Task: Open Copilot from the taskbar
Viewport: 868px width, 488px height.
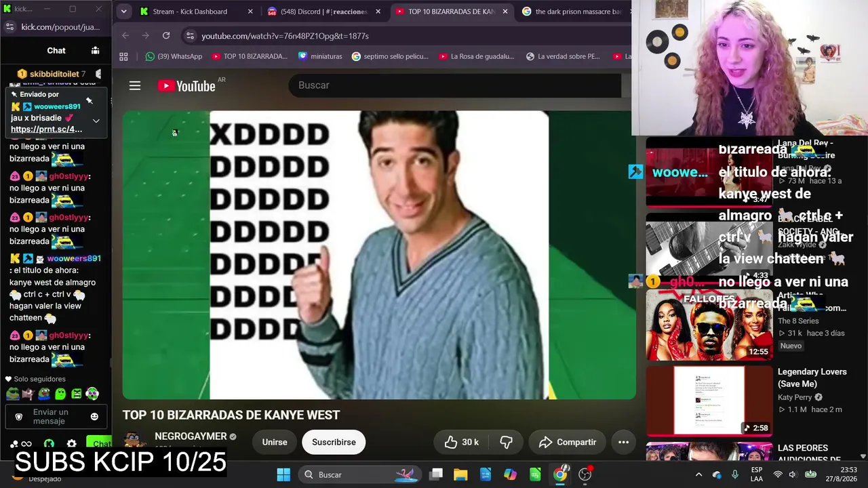Action: point(510,474)
